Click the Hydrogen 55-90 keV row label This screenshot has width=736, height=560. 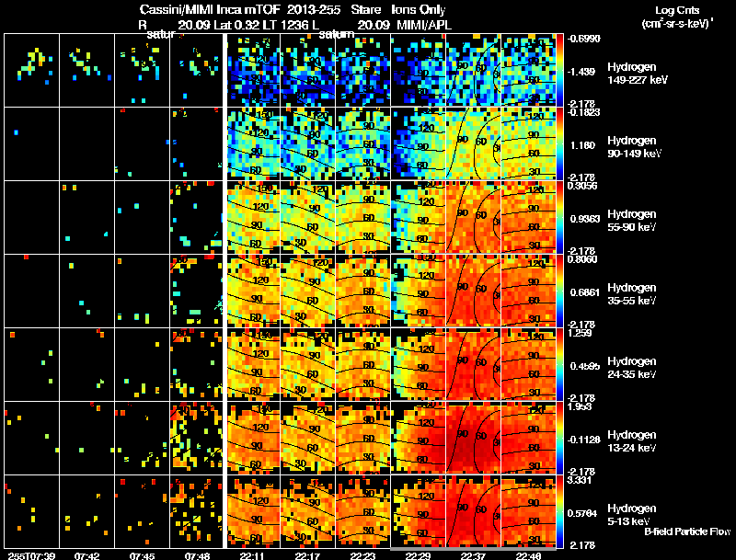pyautogui.click(x=632, y=221)
